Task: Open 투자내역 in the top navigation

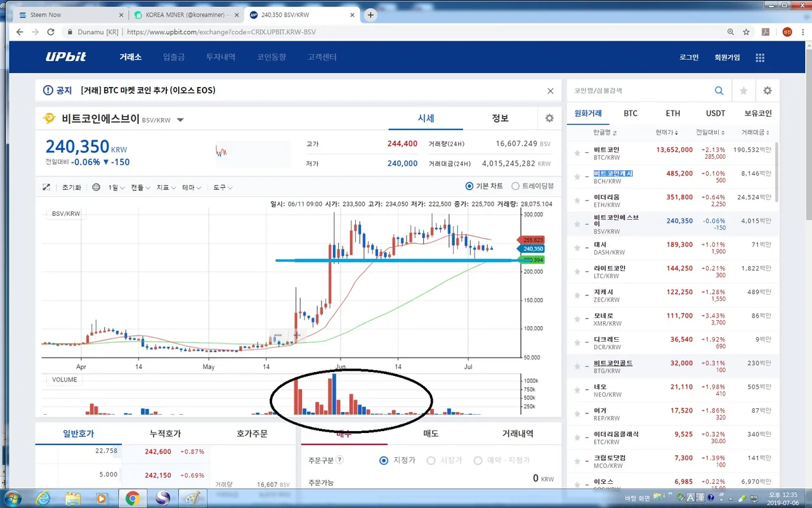Action: (x=221, y=57)
